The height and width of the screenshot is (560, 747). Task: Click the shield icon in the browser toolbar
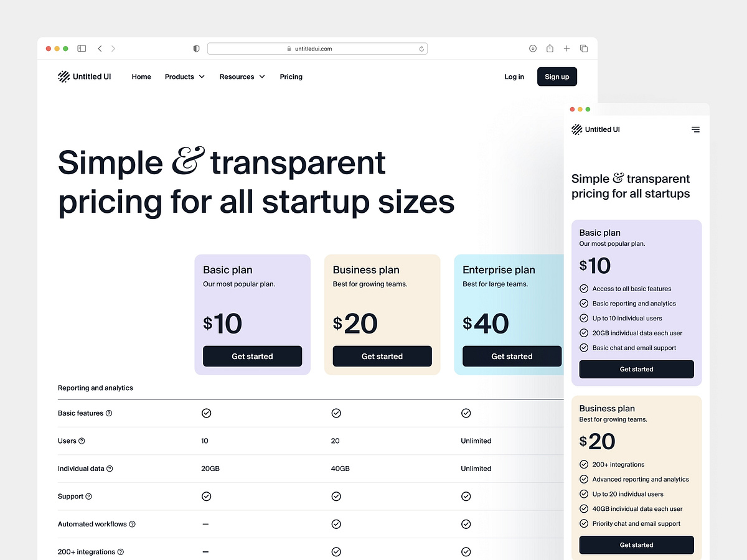196,48
